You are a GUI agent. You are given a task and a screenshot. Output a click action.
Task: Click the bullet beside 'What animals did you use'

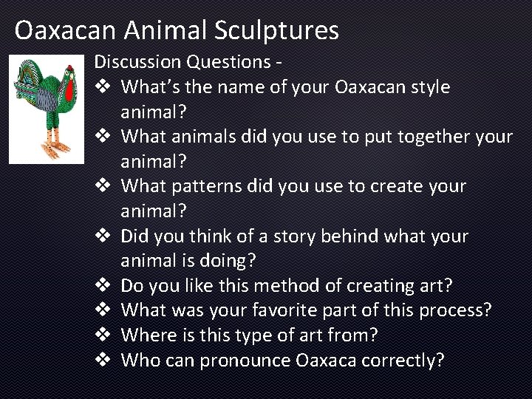103,136
